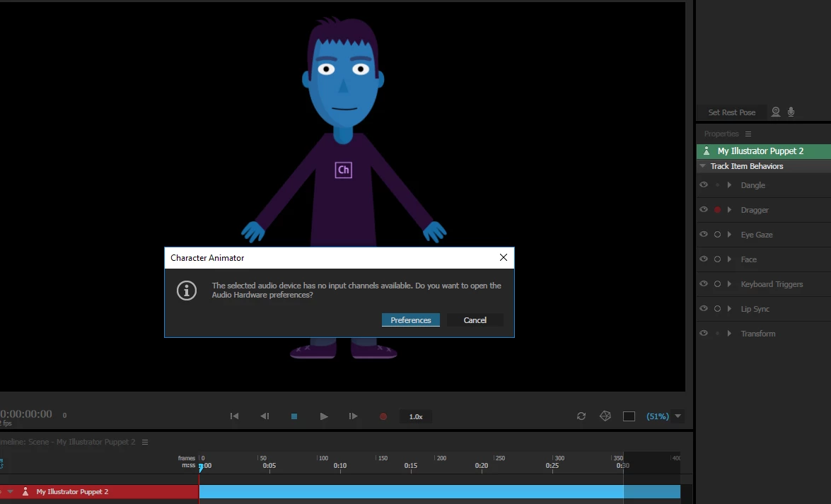Expand the Lip Sync behavior parameters

click(729, 308)
